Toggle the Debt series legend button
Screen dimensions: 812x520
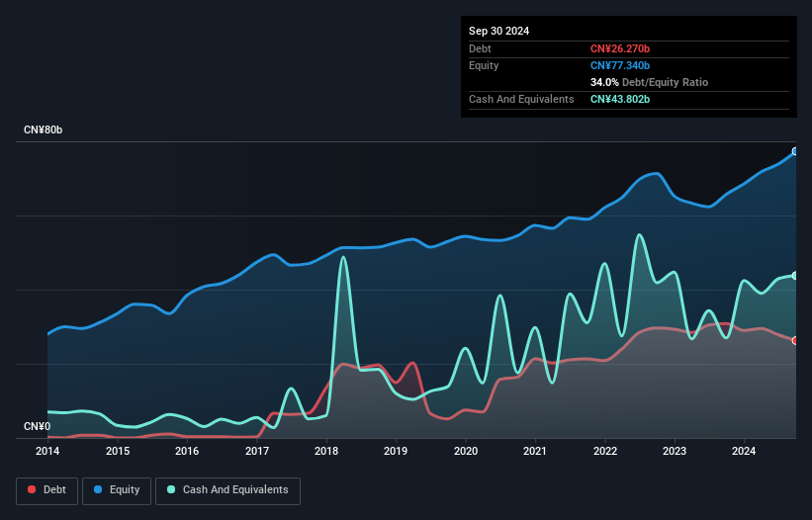coord(47,490)
